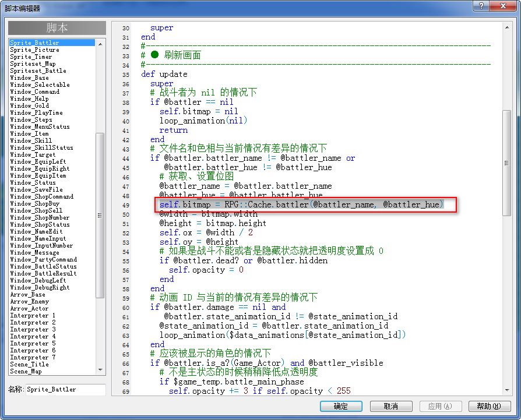Choose the Window_PlayTime script

coord(36,112)
